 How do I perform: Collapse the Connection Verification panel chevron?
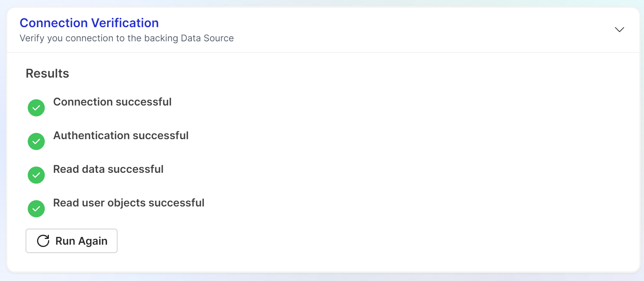coord(619,29)
